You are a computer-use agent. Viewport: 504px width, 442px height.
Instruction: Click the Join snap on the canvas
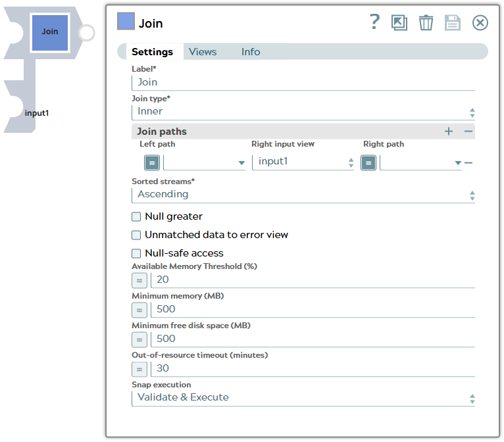pos(50,32)
